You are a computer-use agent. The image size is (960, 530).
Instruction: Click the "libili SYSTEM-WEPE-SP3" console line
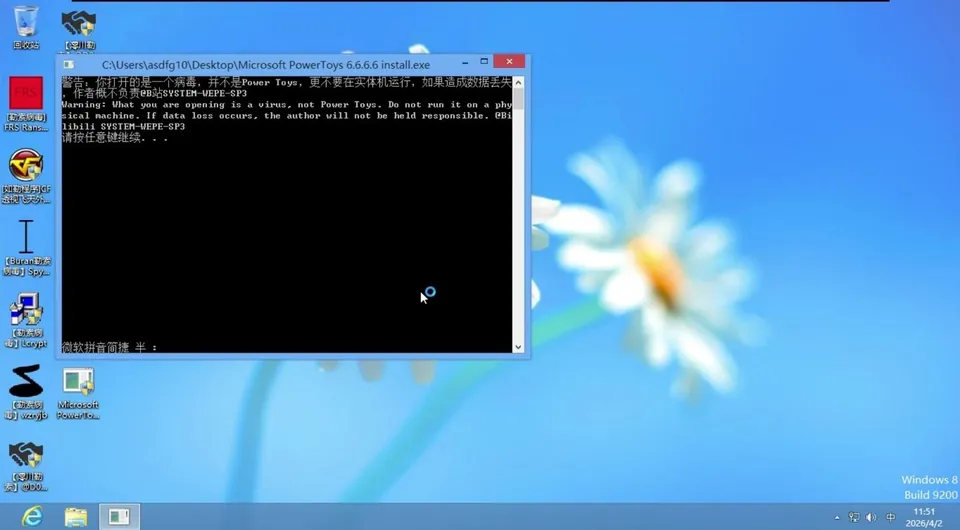click(x=123, y=127)
